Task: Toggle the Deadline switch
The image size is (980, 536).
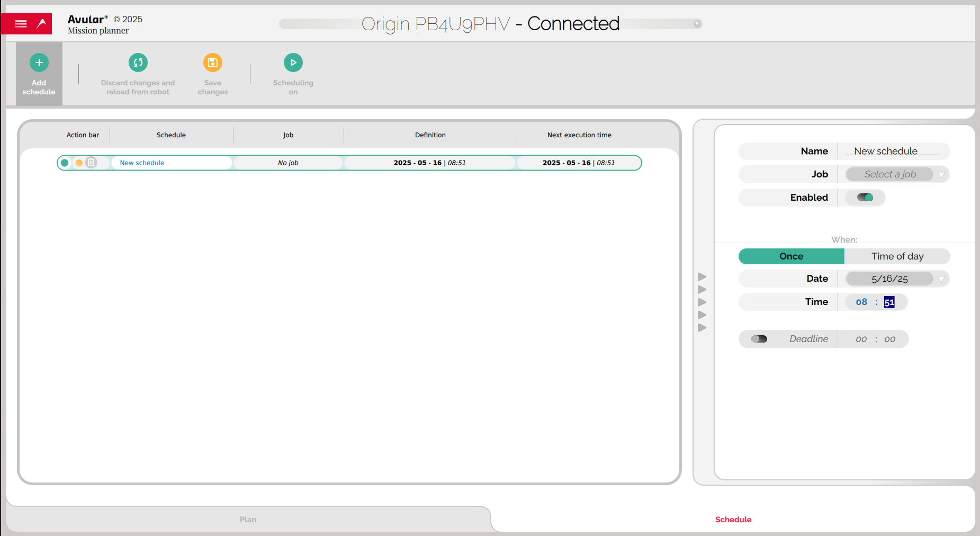Action: click(759, 339)
